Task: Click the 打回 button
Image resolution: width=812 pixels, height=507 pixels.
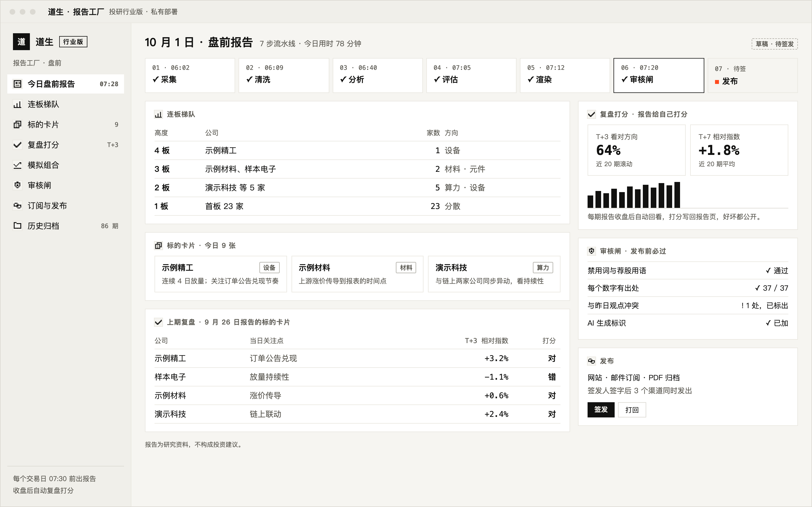Action: click(632, 410)
